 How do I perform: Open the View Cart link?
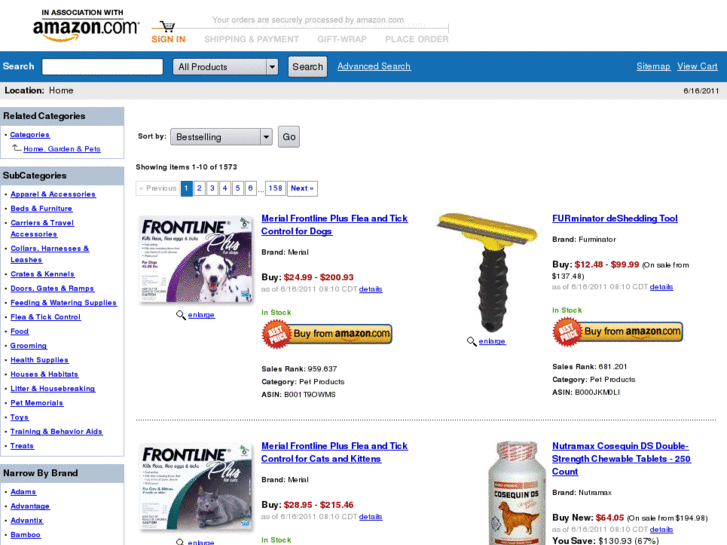697,66
